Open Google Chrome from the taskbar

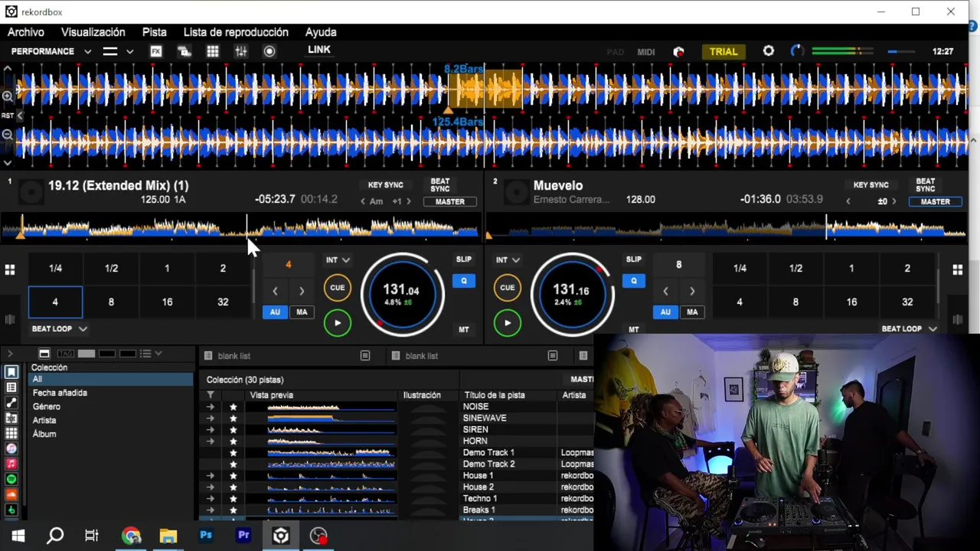[131, 536]
